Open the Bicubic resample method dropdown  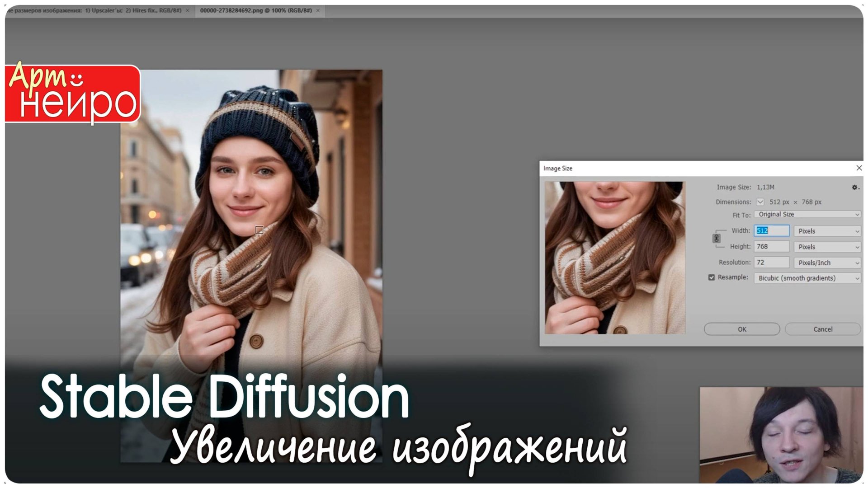click(x=807, y=278)
